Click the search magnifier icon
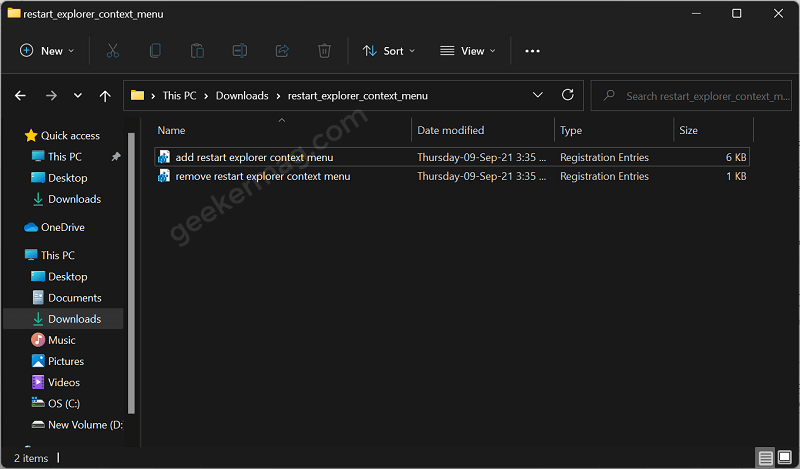The height and width of the screenshot is (469, 800). click(x=609, y=95)
